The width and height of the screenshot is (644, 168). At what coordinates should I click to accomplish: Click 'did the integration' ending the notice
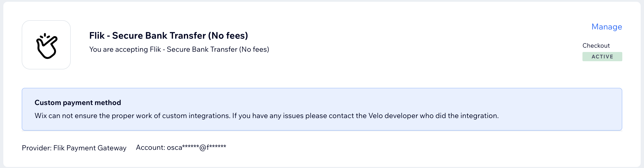tap(467, 116)
